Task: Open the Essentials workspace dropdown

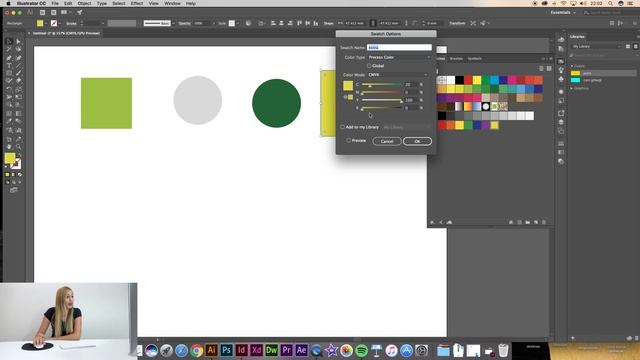Action: (x=563, y=13)
